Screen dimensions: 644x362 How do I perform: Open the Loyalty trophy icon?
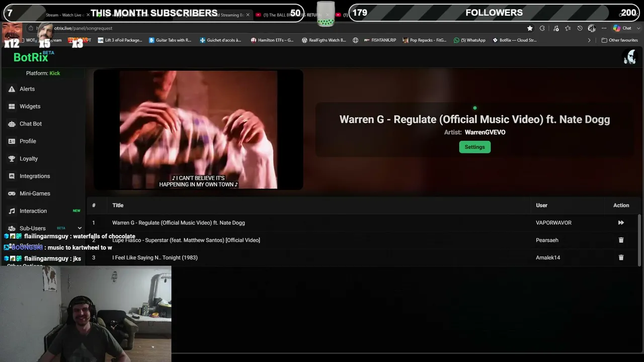coord(12,159)
